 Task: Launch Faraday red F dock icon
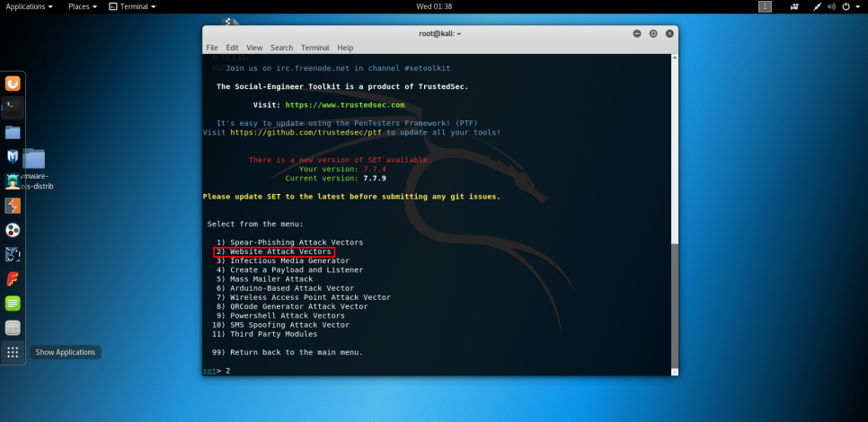[x=13, y=278]
